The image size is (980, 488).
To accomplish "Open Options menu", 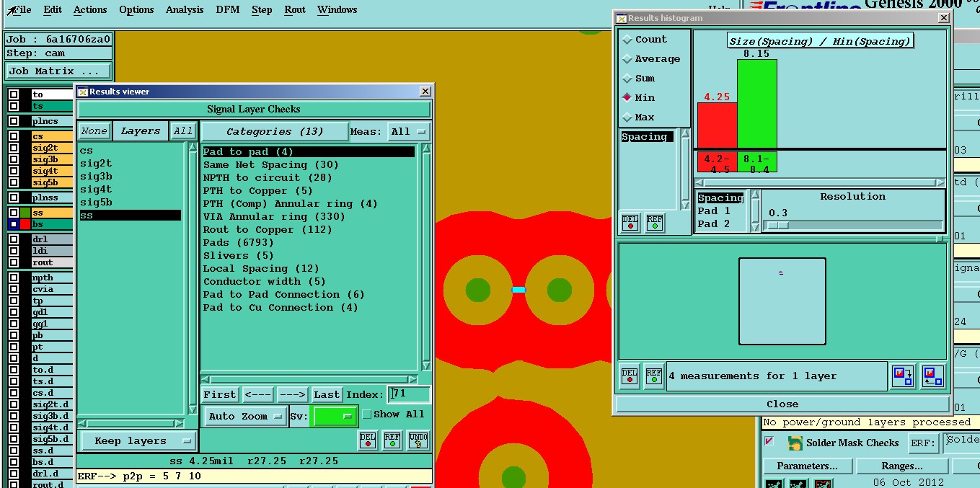I will pos(136,10).
